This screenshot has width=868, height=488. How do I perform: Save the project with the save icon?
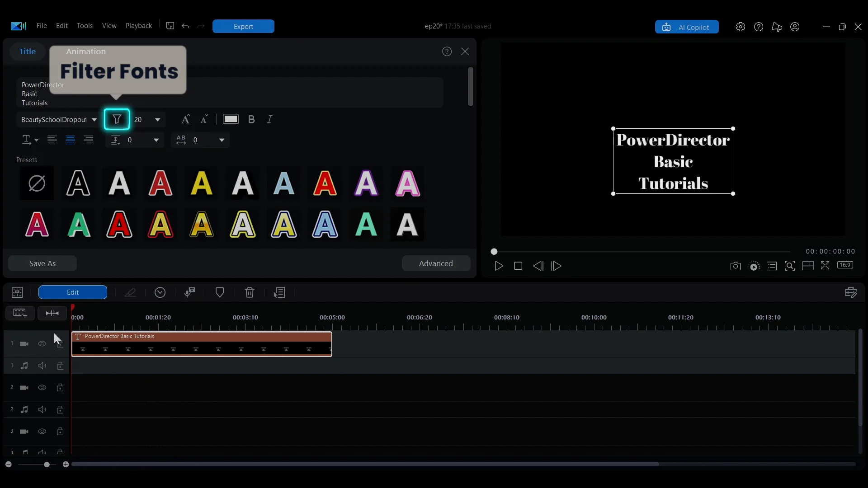click(170, 26)
